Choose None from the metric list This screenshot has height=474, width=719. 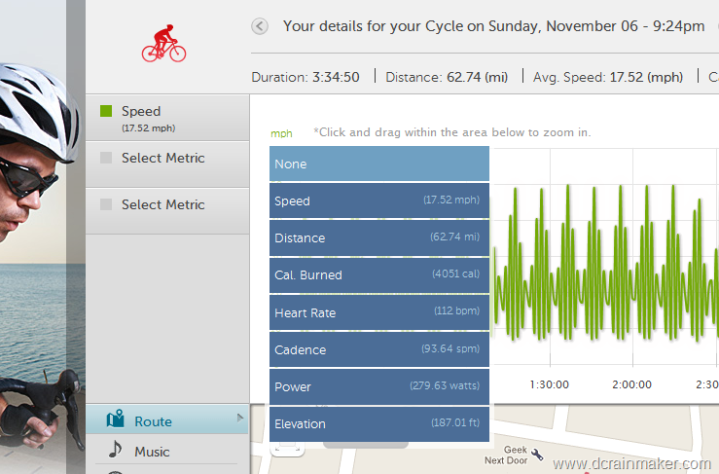(x=379, y=164)
